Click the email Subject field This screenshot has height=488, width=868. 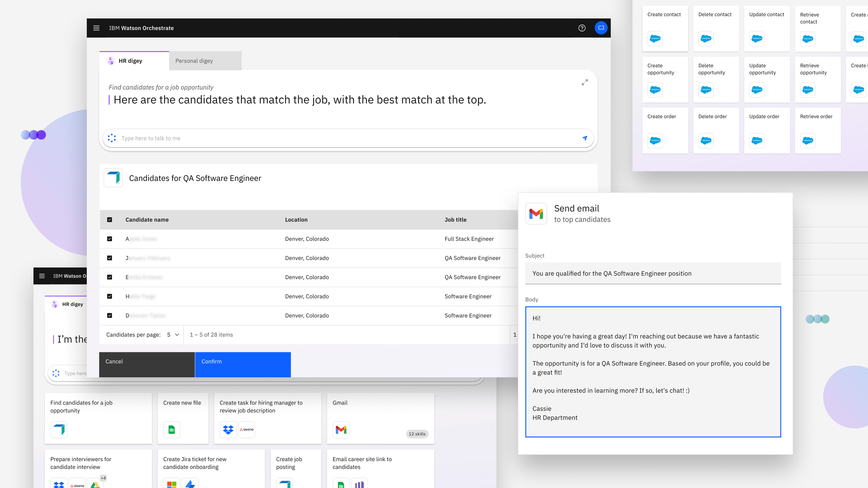pyautogui.click(x=653, y=274)
